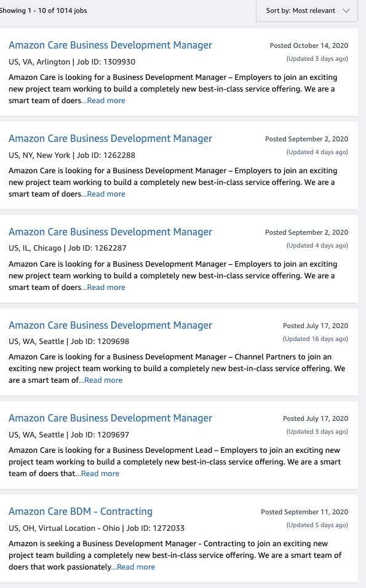Viewport: 366px width, 588px height.
Task: Click Read more on Arlington job description
Action: point(103,101)
